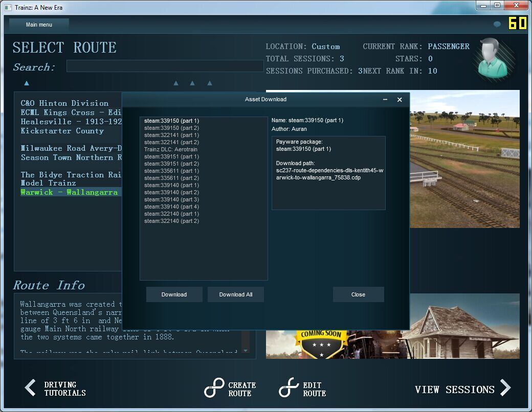The height and width of the screenshot is (412, 532).
Task: Choose the Season Town Northern route
Action: [x=71, y=157]
